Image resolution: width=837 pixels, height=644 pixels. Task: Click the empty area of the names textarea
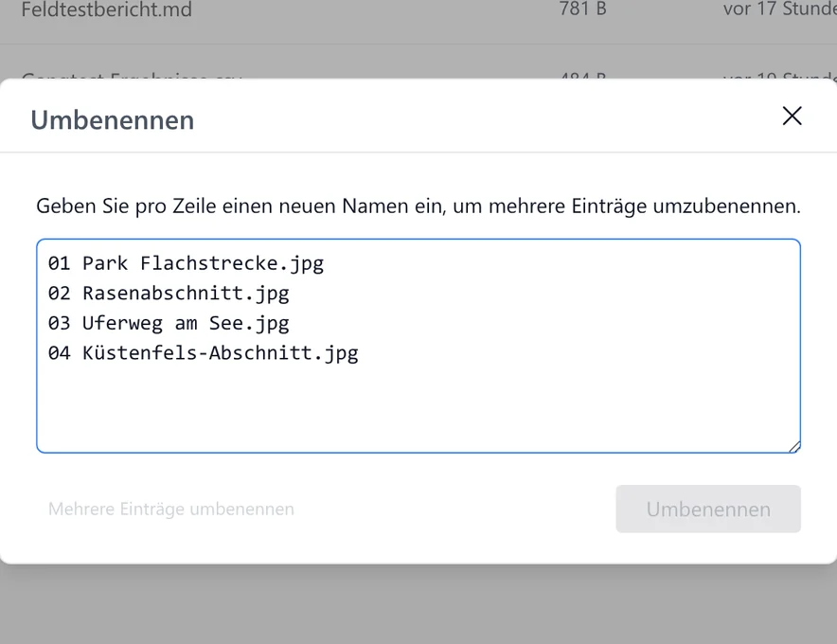point(418,408)
